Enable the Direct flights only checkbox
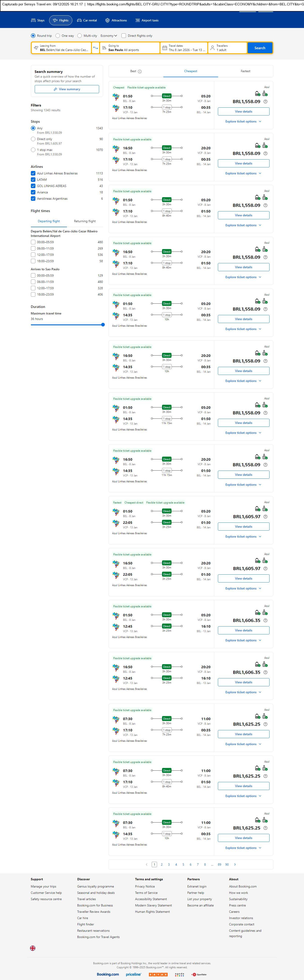 pyautogui.click(x=123, y=36)
